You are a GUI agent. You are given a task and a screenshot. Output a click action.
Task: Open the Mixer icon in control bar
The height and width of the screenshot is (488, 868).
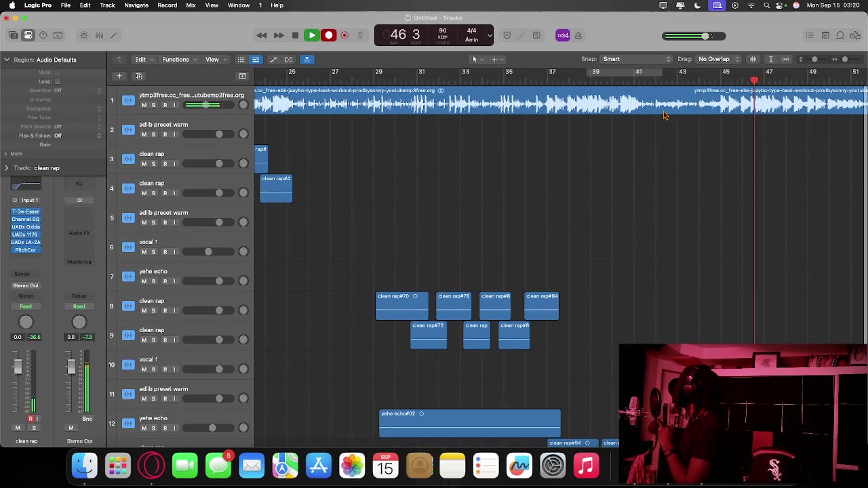click(99, 35)
